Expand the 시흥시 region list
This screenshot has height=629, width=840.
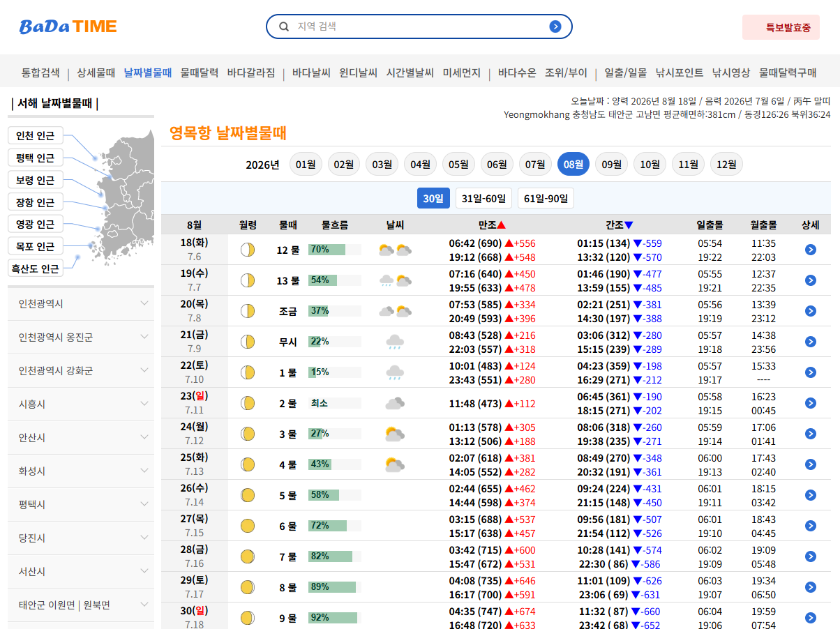pos(81,404)
